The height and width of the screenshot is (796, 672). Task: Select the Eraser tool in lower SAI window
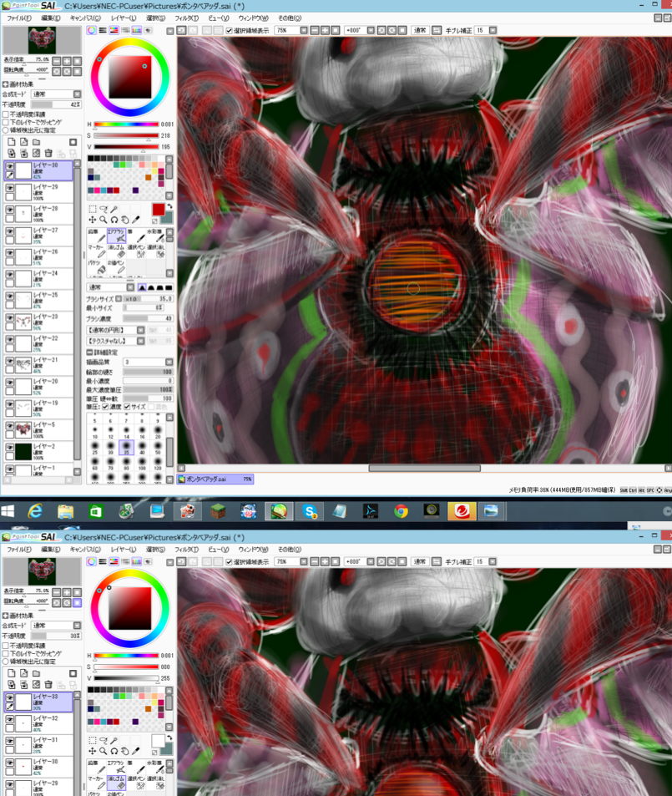point(116,782)
